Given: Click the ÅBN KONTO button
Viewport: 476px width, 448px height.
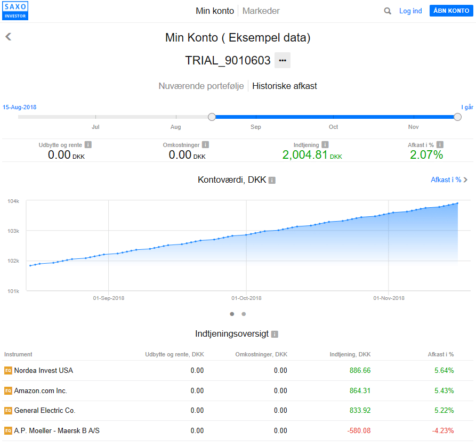Looking at the screenshot, I should point(451,11).
